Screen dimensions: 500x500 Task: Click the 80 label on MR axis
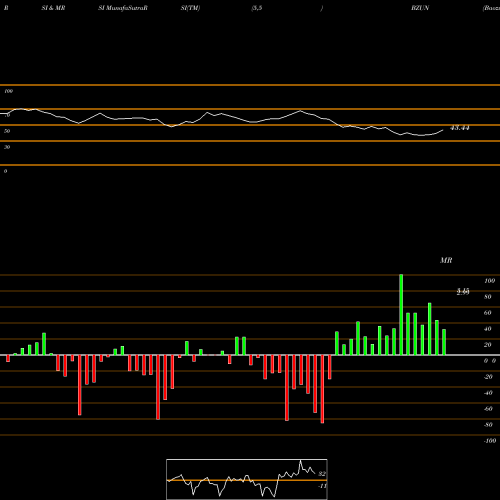[488, 297]
